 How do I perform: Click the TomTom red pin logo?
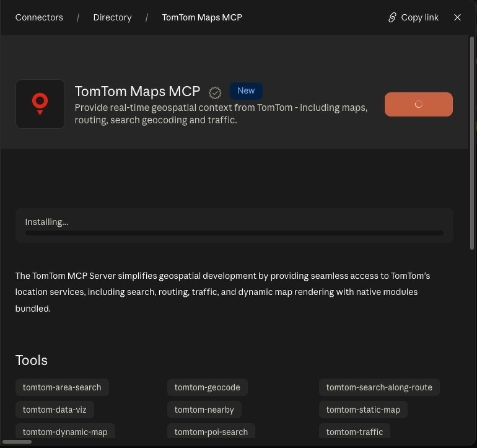40,104
